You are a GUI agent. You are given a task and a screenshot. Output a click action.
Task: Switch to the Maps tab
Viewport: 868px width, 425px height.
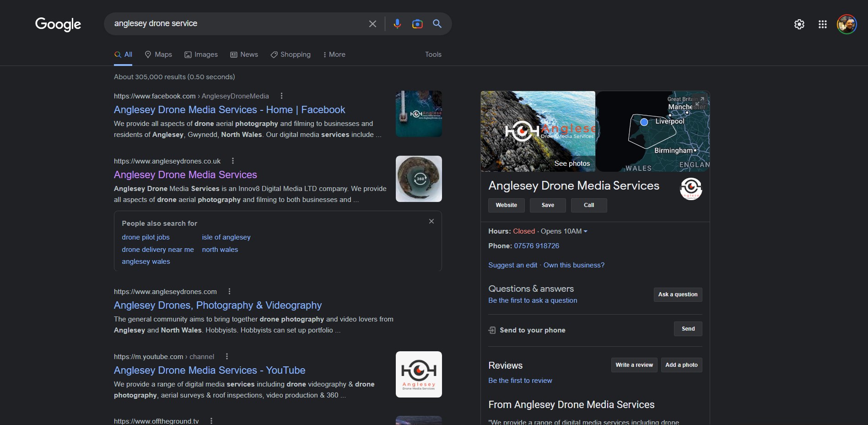point(158,54)
